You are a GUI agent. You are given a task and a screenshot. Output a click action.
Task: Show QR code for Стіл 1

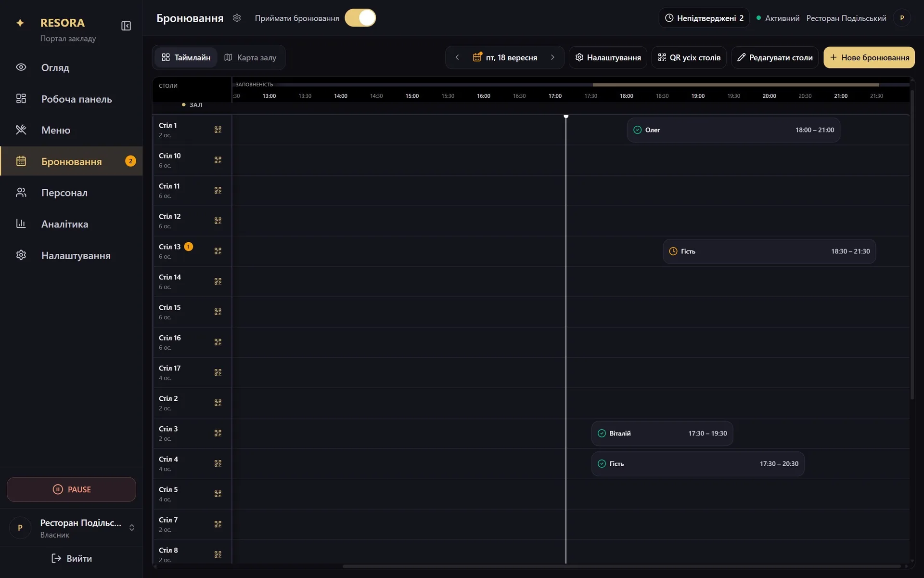pos(218,130)
